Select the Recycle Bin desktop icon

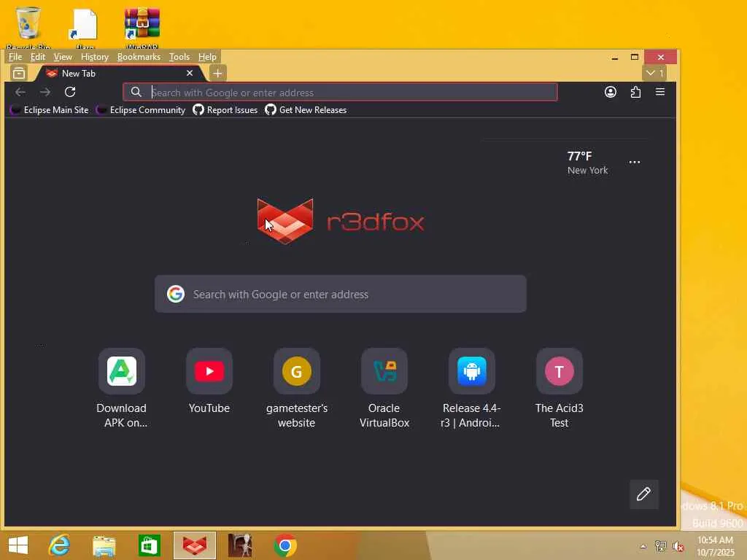pos(28,28)
